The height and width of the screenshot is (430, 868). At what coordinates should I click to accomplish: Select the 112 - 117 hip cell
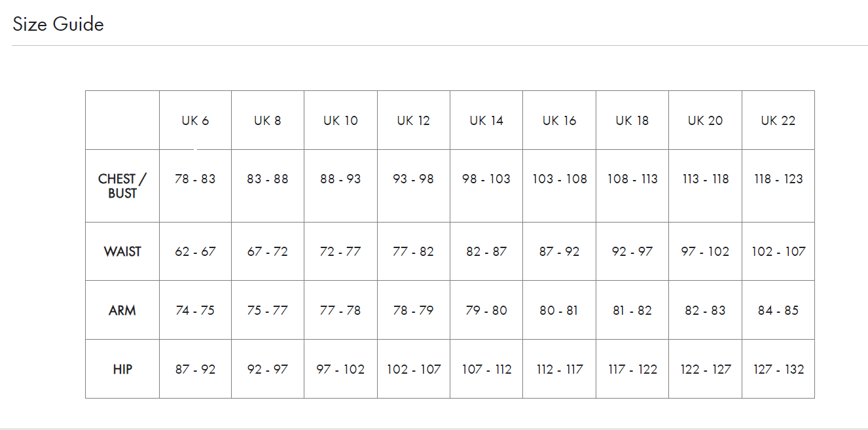coord(559,369)
